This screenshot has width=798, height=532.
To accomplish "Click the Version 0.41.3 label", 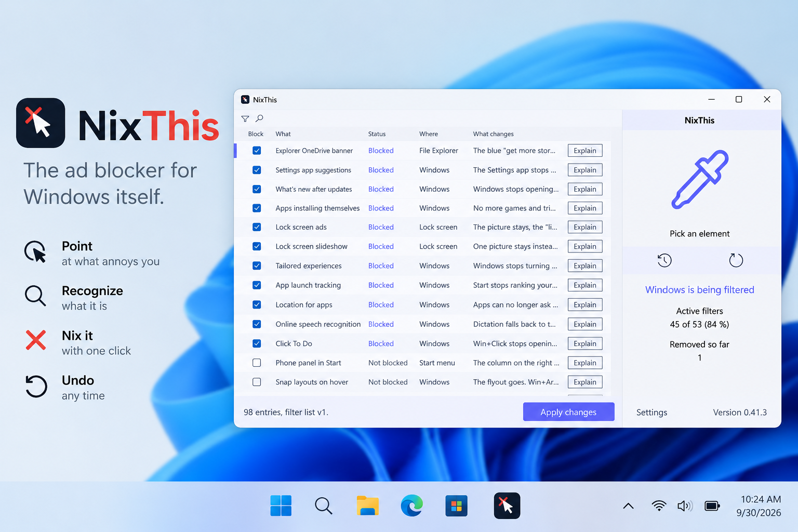I will coord(740,413).
